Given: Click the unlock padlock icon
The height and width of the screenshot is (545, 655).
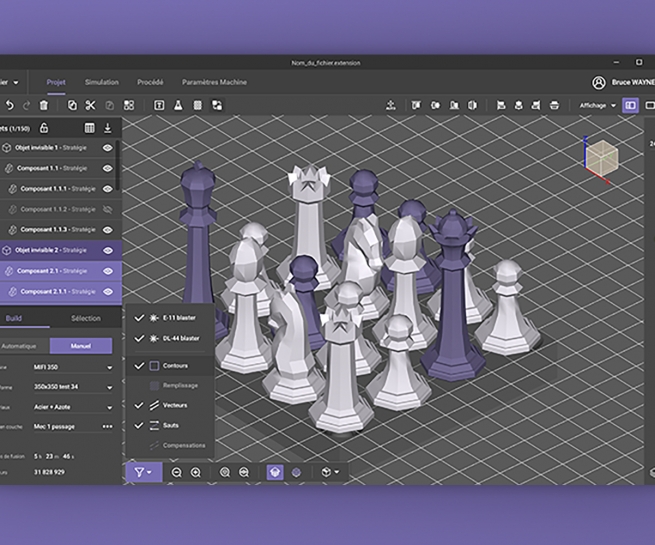Looking at the screenshot, I should pos(44,128).
